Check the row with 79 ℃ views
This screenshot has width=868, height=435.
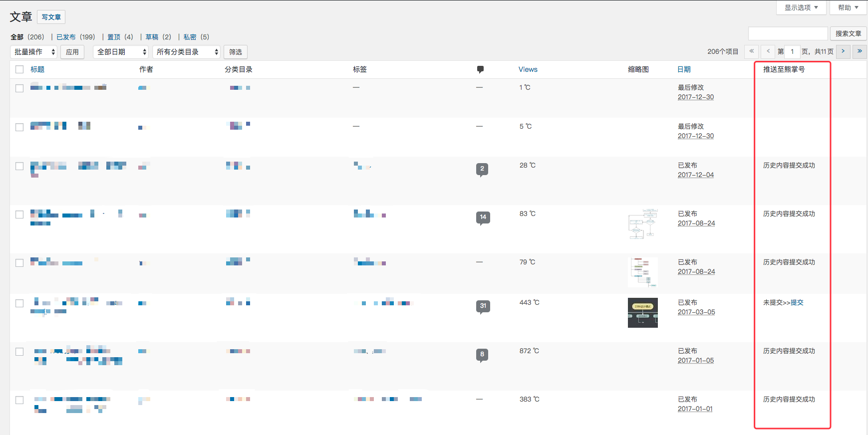[19, 263]
